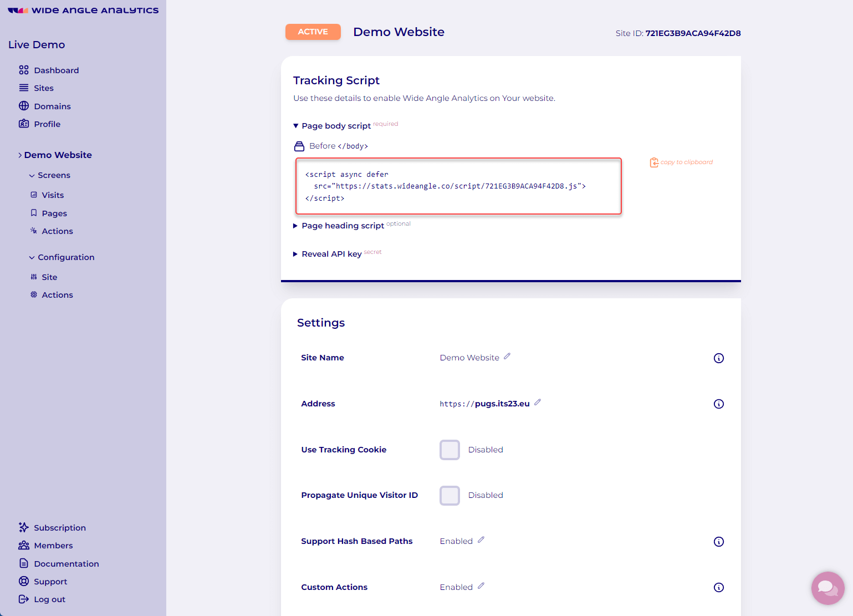853x616 pixels.
Task: Open Subscription page
Action: tap(60, 528)
